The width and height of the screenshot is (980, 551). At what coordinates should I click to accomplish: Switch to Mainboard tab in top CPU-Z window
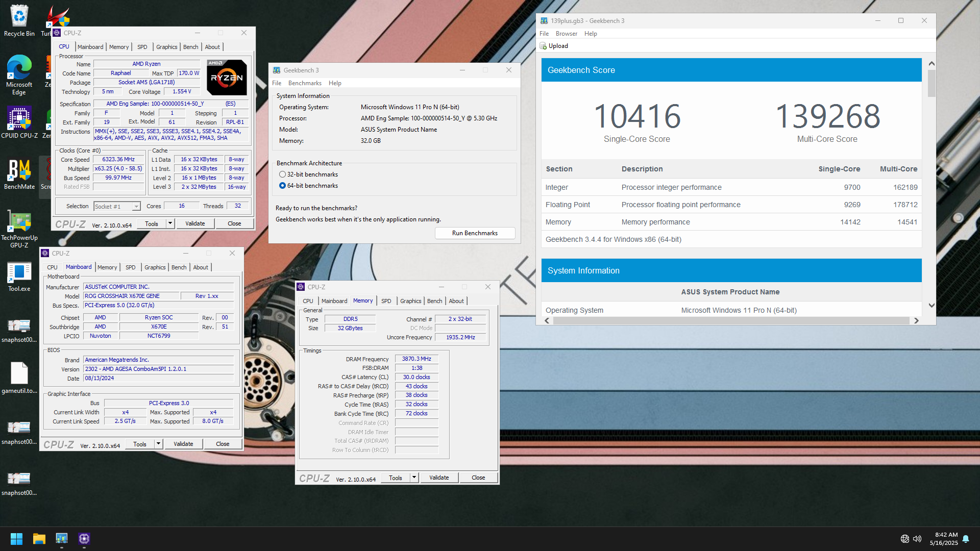pos(90,47)
